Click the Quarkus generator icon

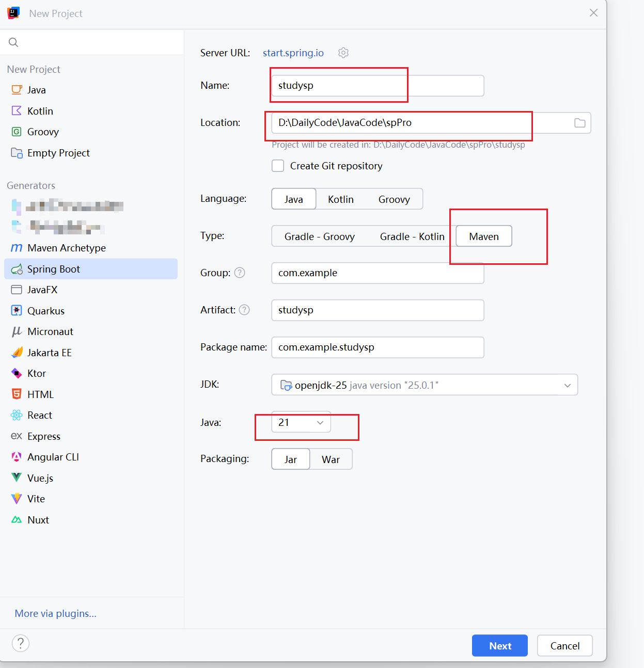tap(17, 311)
